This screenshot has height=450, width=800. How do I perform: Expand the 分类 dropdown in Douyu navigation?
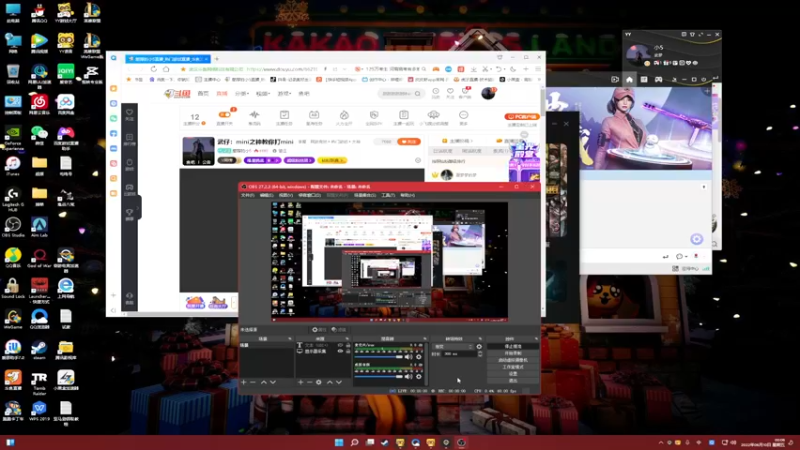coord(242,94)
